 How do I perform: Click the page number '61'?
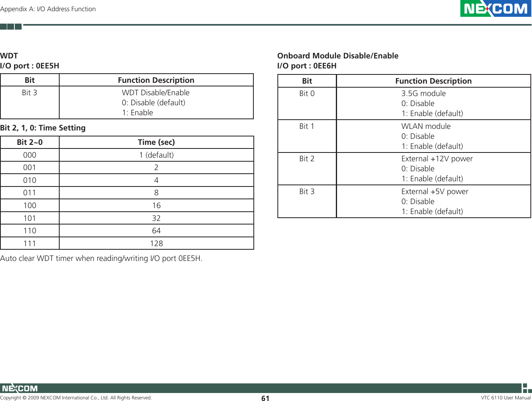[x=265, y=398]
